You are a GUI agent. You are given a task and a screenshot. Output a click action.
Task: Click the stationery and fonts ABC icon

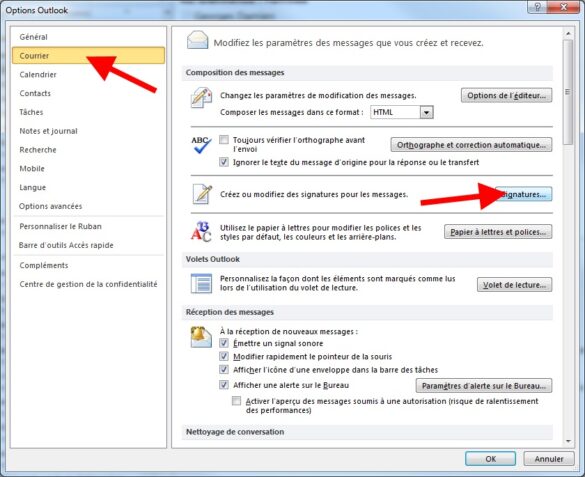(201, 232)
